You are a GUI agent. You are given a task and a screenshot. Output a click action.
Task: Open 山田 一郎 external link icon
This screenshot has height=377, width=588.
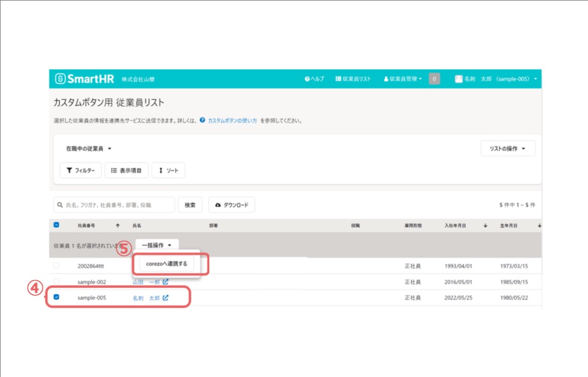[x=165, y=281]
